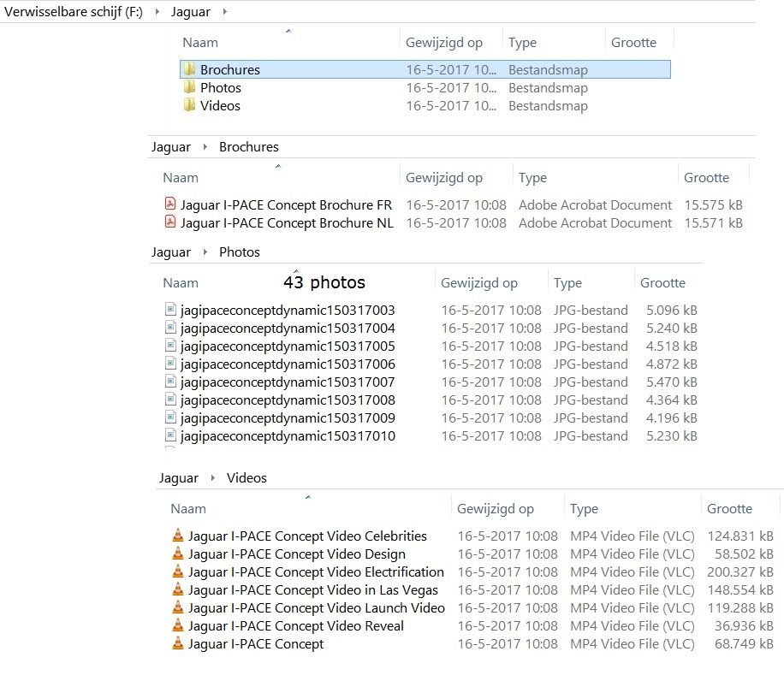Expand arrow after Verwisselbare schijf (F:) breadcrumb

tap(157, 11)
